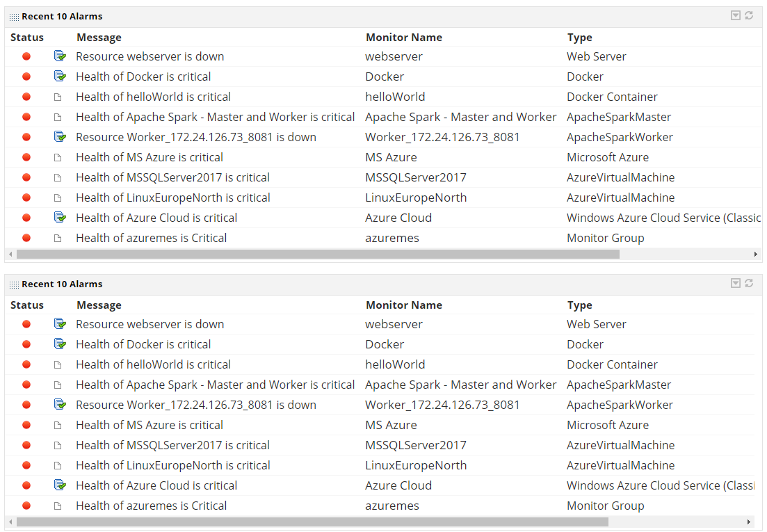Refresh the lower Recent 10 Alarms widget
This screenshot has height=532, width=767.
749,283
